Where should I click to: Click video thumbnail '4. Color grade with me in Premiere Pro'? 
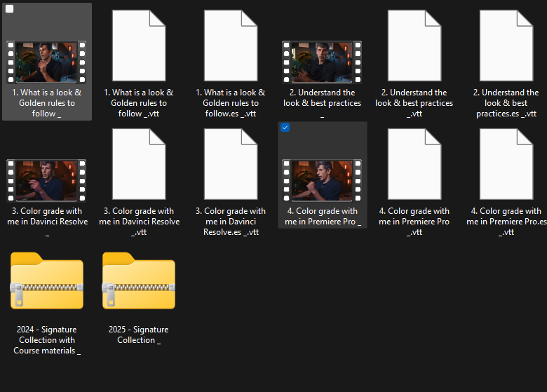(322, 180)
